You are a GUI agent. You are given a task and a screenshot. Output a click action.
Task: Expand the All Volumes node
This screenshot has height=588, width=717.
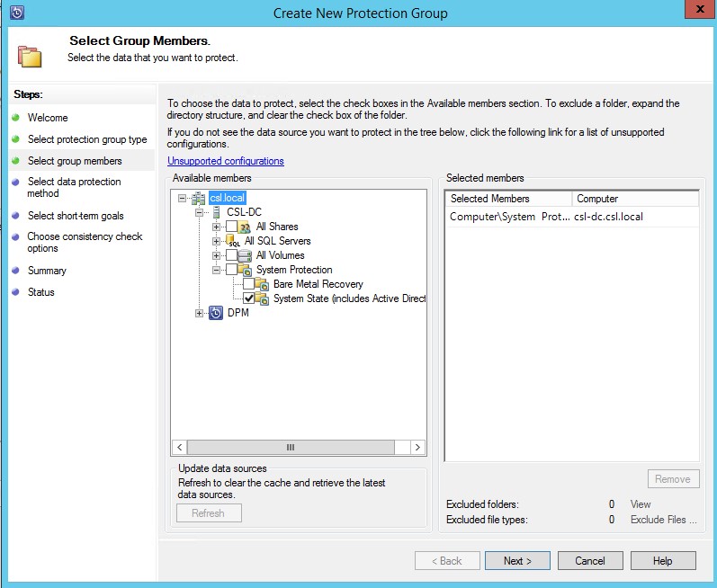tap(216, 255)
